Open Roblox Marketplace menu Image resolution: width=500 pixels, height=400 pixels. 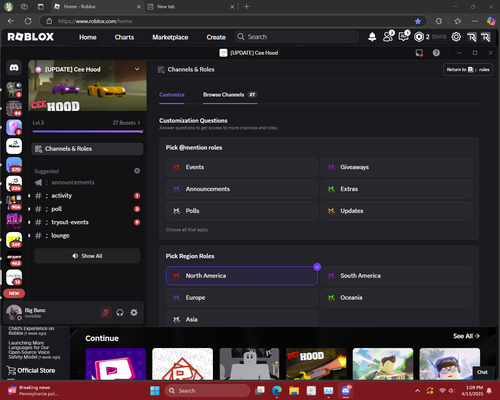[170, 37]
